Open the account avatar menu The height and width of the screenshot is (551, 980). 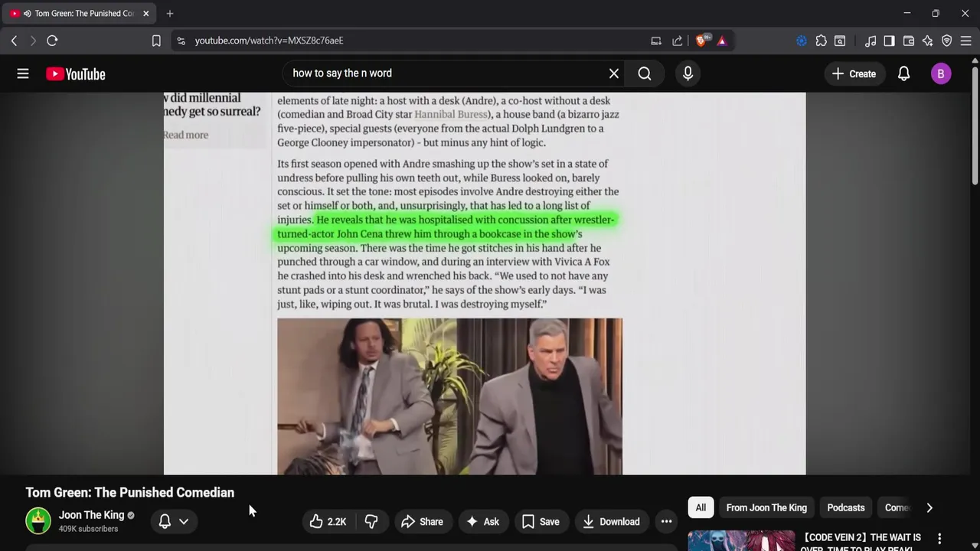(x=941, y=73)
